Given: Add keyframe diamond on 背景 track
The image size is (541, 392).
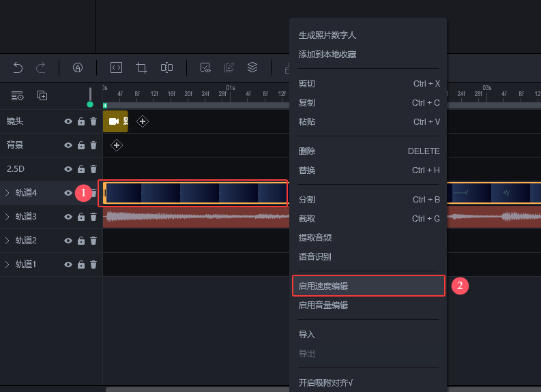Looking at the screenshot, I should click(x=117, y=145).
